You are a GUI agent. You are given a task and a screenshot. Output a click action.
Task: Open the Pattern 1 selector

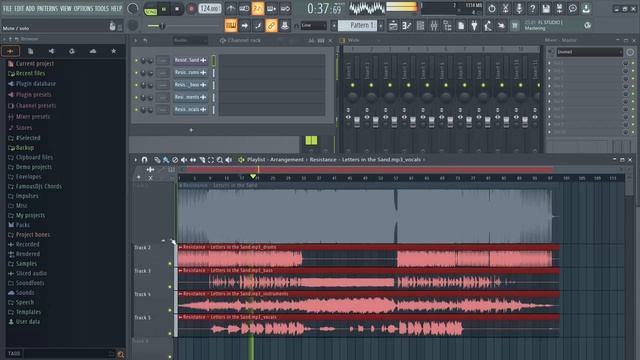(x=357, y=25)
